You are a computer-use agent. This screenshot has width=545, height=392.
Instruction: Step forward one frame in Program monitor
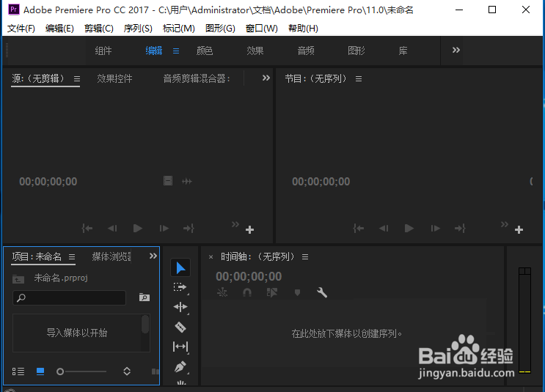pos(435,228)
